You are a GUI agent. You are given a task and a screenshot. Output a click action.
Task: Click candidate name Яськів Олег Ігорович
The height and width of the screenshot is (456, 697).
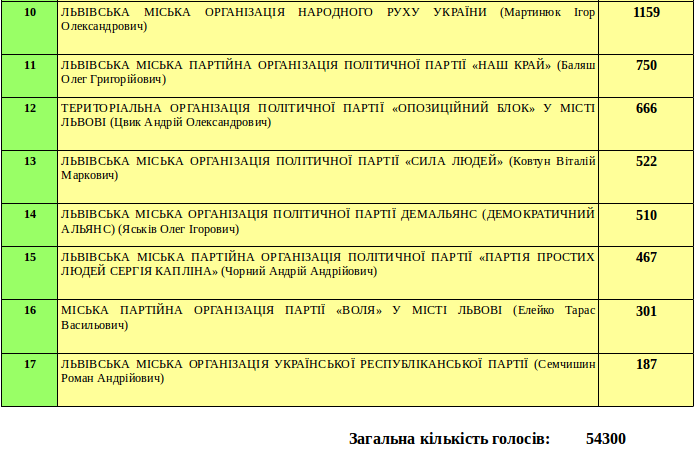179,229
